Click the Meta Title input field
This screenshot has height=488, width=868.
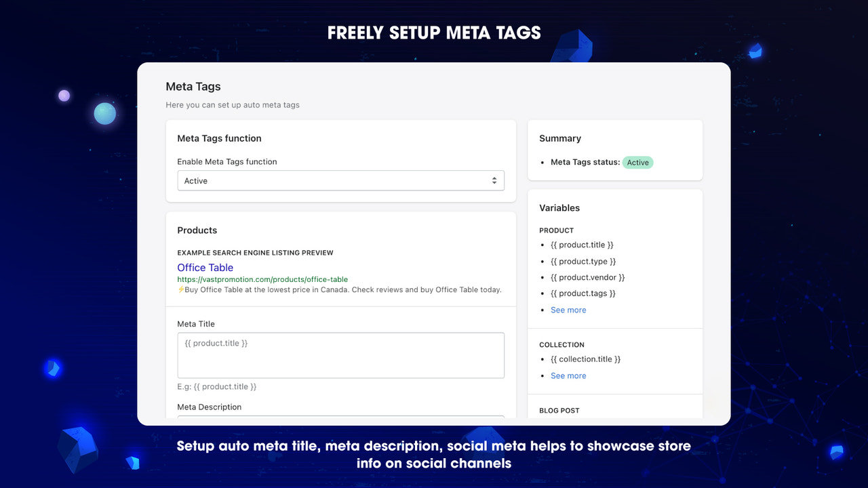point(340,355)
